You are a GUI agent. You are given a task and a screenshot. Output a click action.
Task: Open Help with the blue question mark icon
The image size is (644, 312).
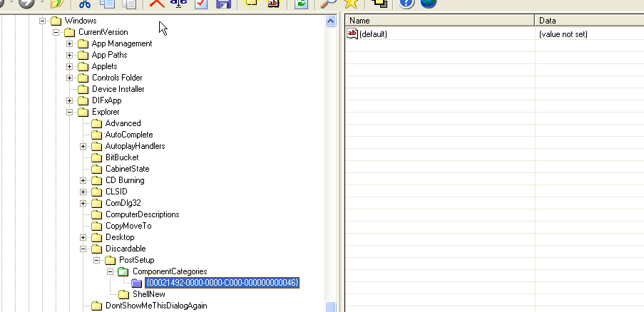[x=407, y=4]
